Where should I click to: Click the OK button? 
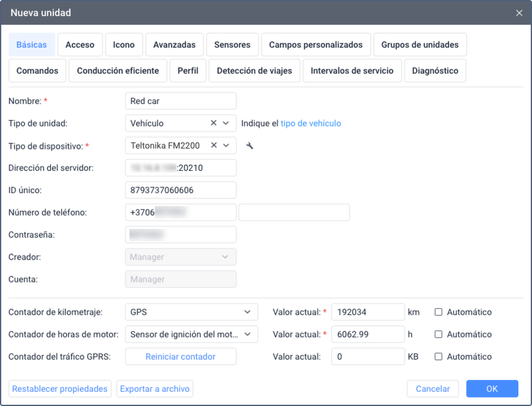tap(492, 389)
